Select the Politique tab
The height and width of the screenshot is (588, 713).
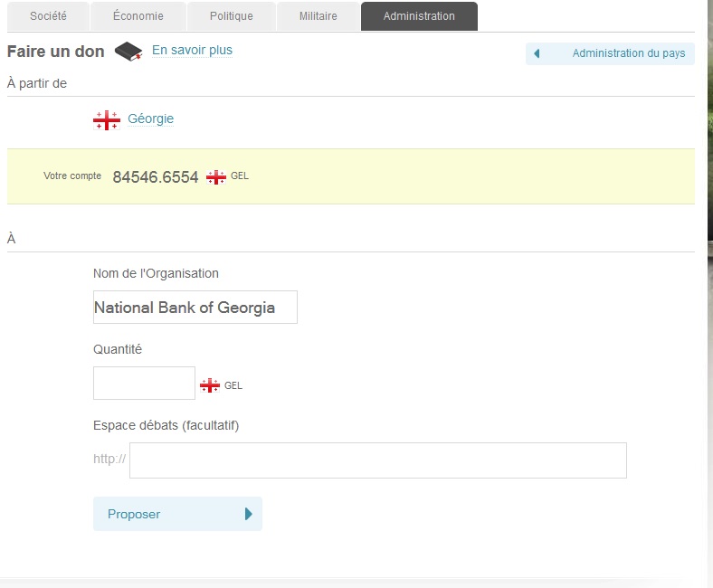pos(232,16)
